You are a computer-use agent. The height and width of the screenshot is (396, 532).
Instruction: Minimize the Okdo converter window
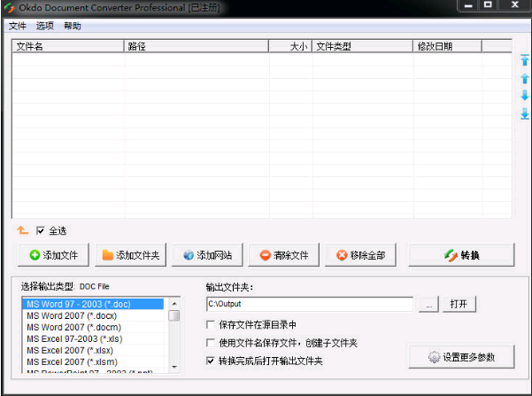[468, 5]
